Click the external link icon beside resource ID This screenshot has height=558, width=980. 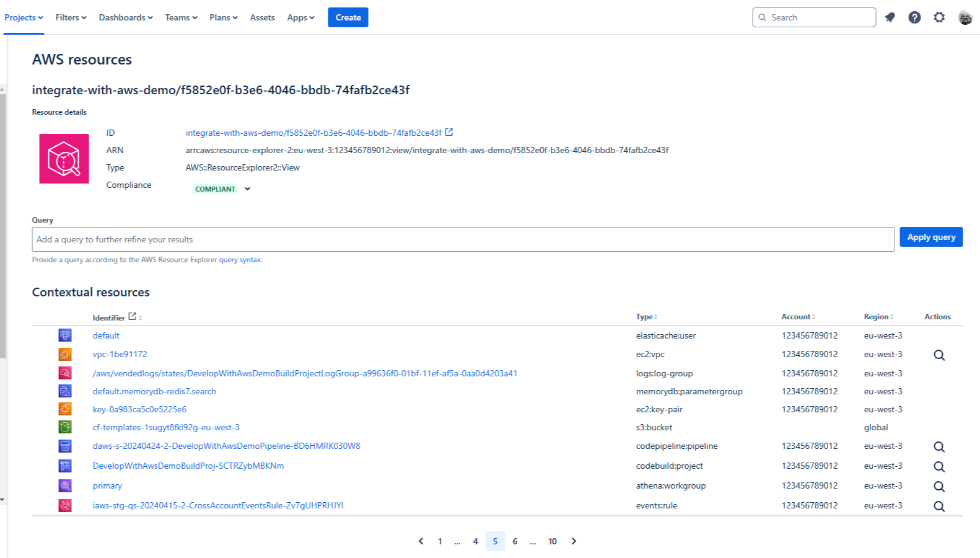[449, 132]
